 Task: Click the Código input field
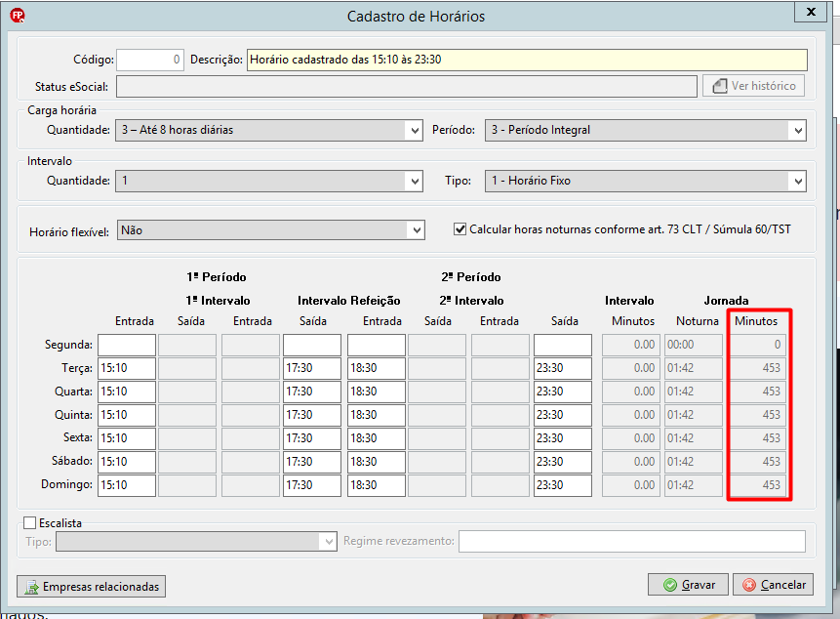click(x=150, y=60)
